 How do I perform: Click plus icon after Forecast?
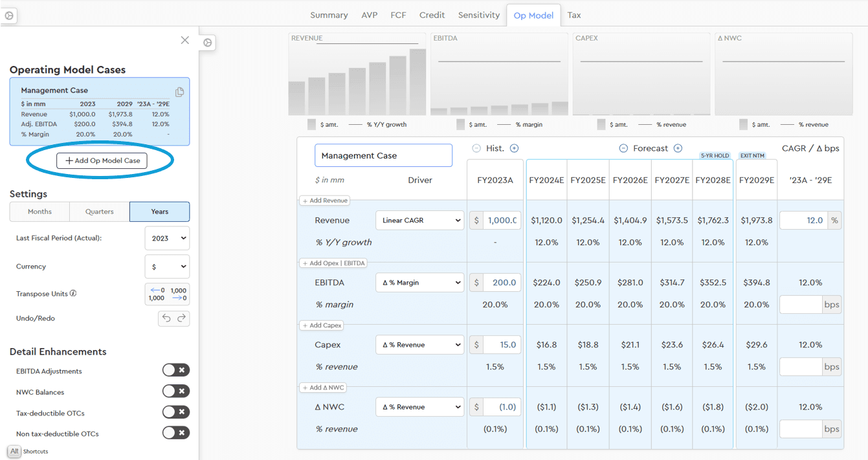tap(678, 148)
